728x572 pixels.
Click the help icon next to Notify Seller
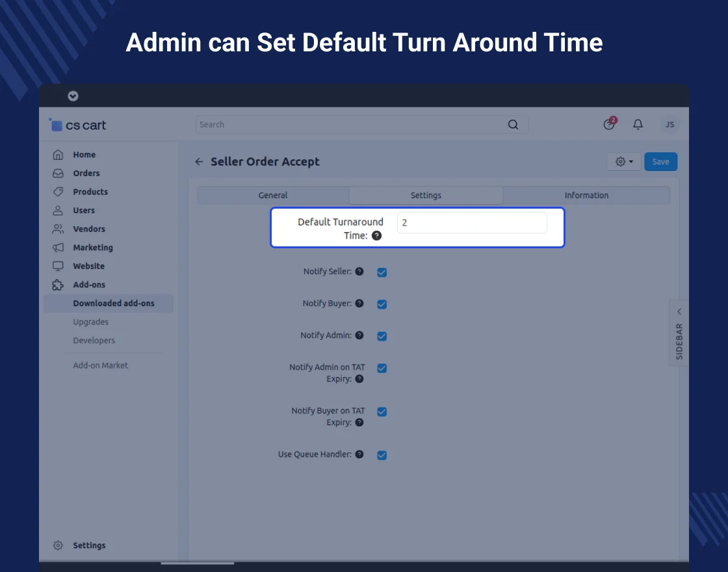tap(359, 272)
